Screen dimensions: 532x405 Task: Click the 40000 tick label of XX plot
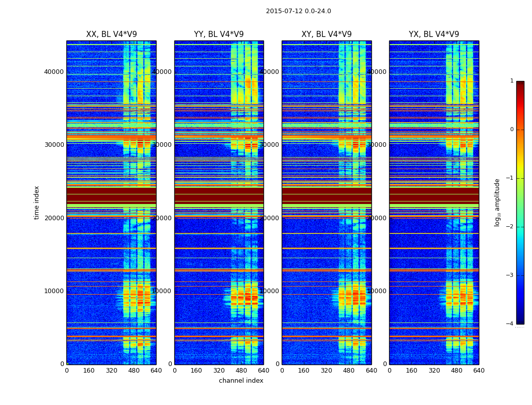click(54, 72)
